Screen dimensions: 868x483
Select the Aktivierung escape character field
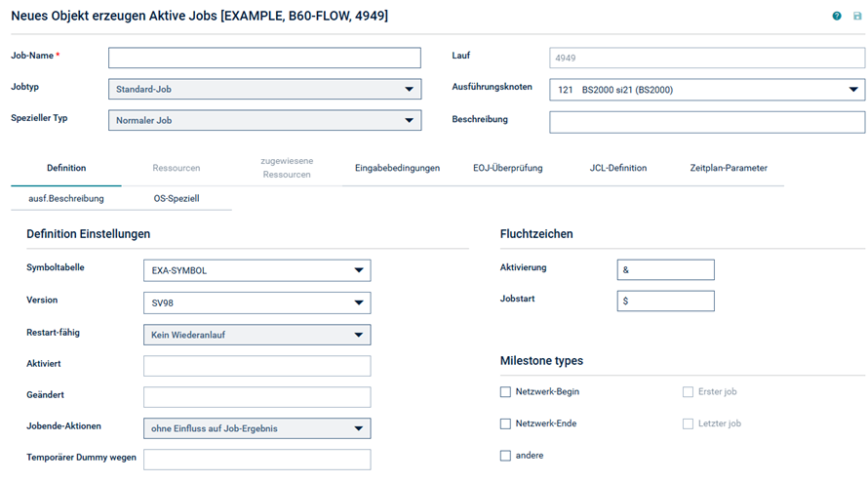(x=665, y=269)
